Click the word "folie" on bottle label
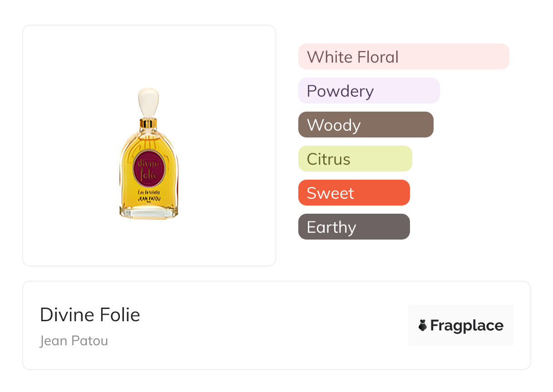 pyautogui.click(x=148, y=175)
